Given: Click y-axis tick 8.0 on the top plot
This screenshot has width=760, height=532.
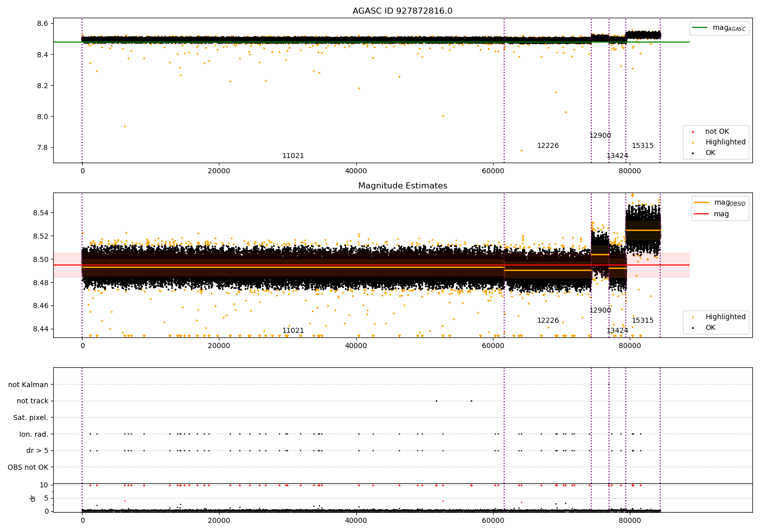Looking at the screenshot, I should [43, 117].
